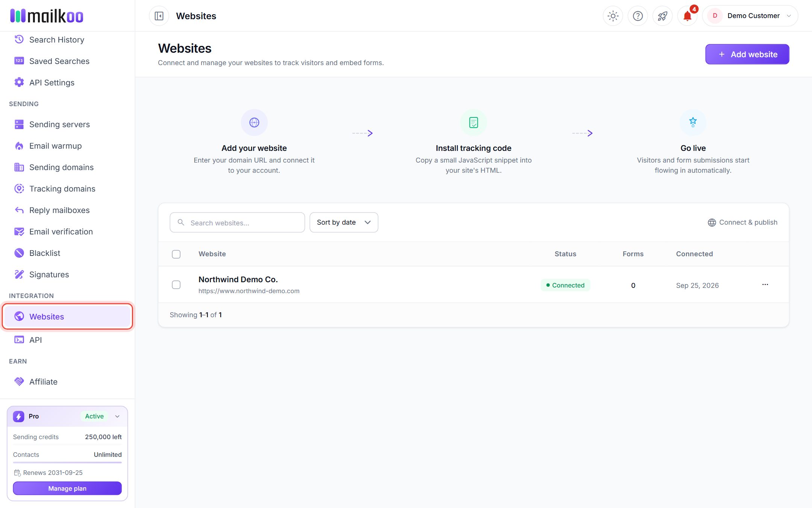Click the Affiliate handshake icon

tap(19, 382)
